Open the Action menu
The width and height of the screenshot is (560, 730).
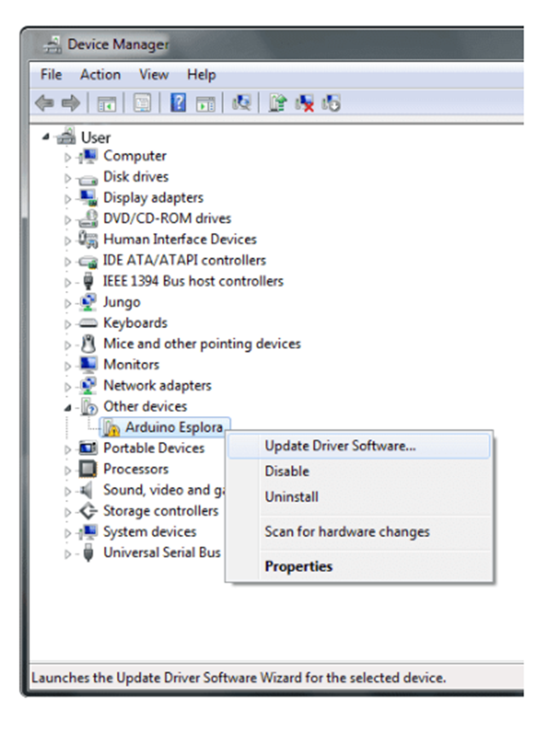[100, 74]
